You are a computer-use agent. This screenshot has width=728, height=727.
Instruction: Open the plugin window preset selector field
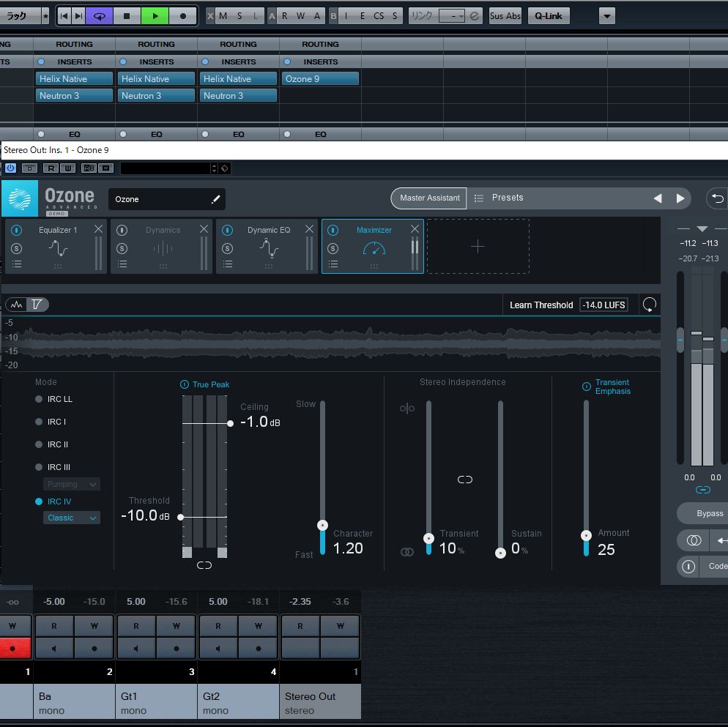[x=166, y=168]
